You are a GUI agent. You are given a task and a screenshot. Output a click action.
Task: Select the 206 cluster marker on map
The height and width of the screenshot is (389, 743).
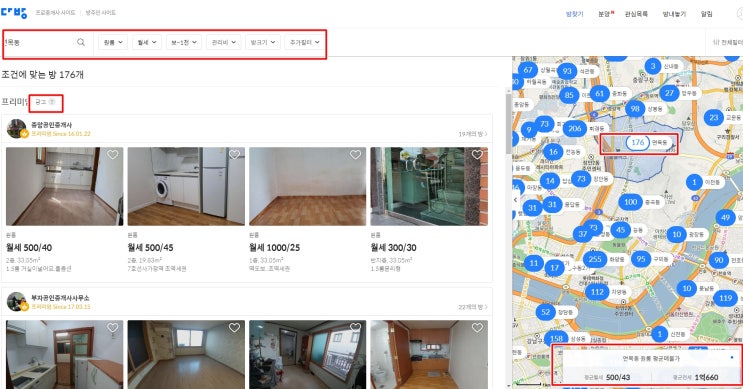click(x=575, y=128)
